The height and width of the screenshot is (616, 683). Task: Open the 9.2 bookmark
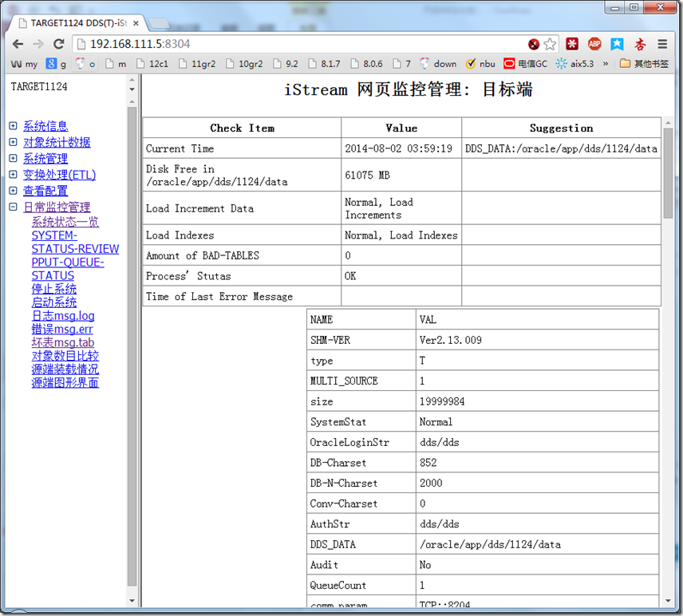pyautogui.click(x=286, y=64)
